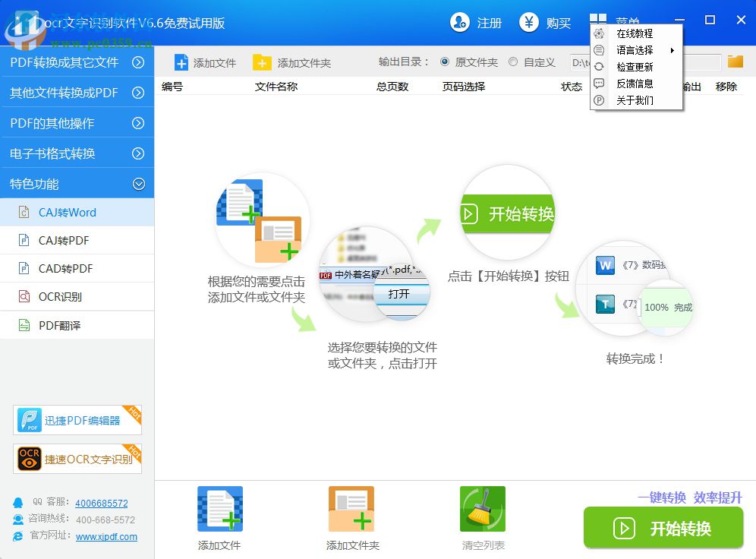The image size is (756, 559).
Task: Click the 购买 text link
Action: pos(559,23)
